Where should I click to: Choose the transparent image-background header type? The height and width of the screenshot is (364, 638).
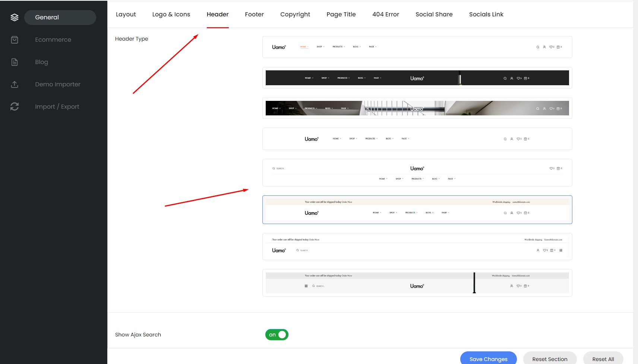tap(417, 108)
